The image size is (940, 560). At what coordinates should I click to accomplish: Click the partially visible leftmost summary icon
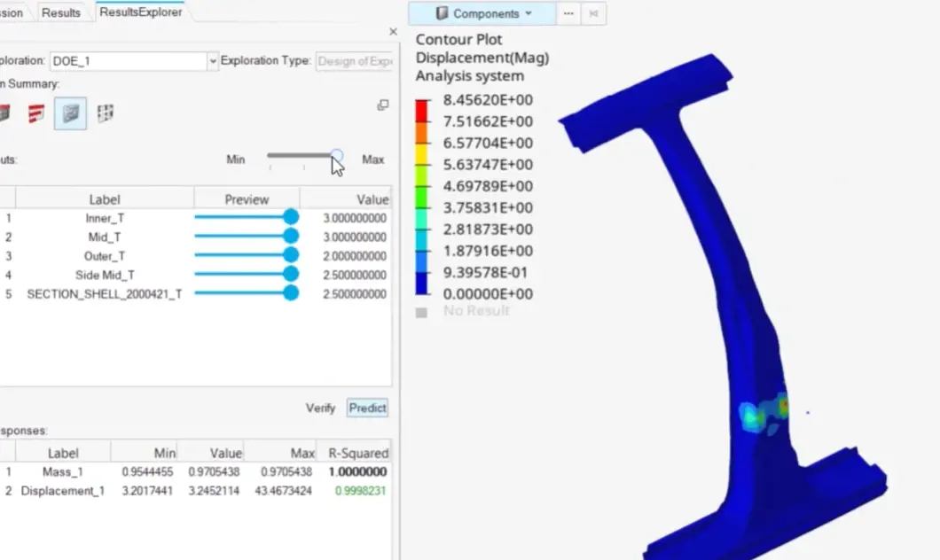(x=4, y=113)
